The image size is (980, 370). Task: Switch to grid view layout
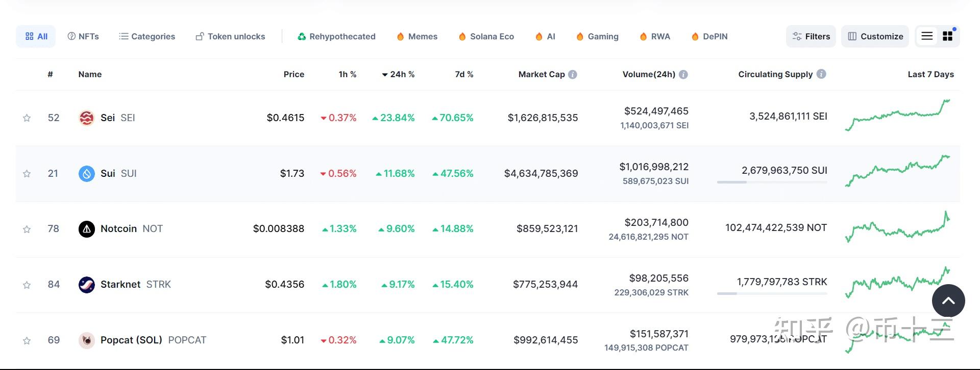[x=947, y=36]
